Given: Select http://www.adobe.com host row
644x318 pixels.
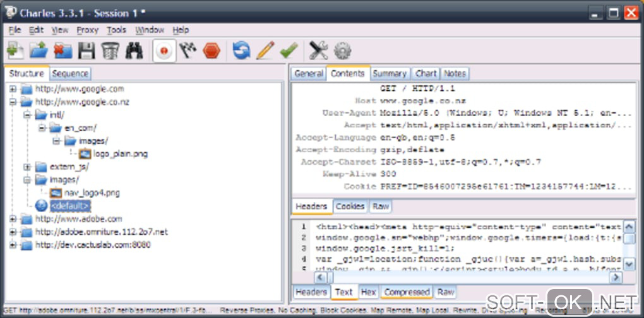Looking at the screenshot, I should tap(78, 219).
